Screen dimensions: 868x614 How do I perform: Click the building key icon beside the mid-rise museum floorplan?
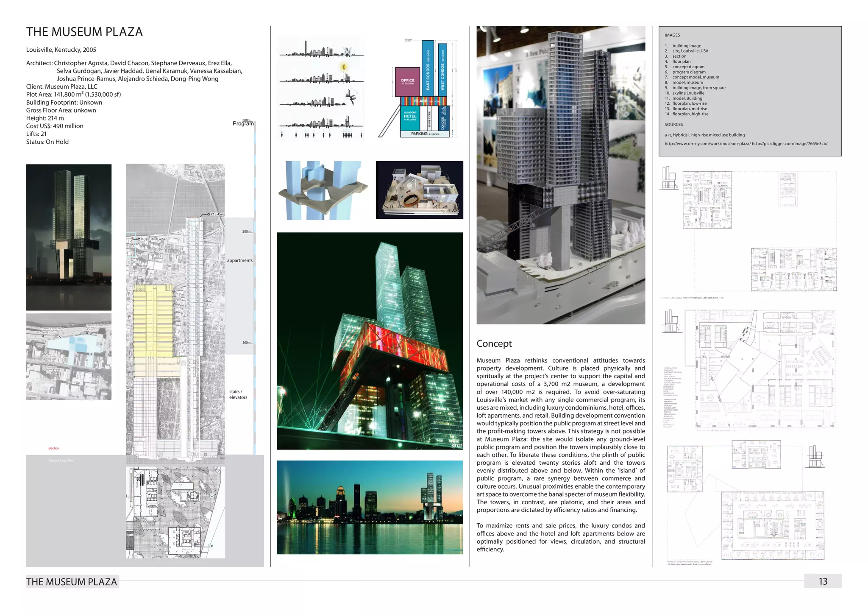point(672,321)
